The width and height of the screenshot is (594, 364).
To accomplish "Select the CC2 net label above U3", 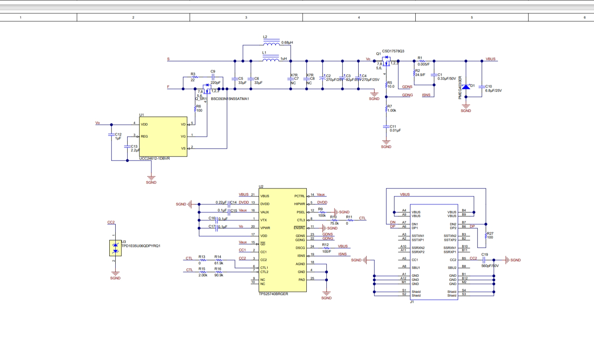I will [x=111, y=222].
